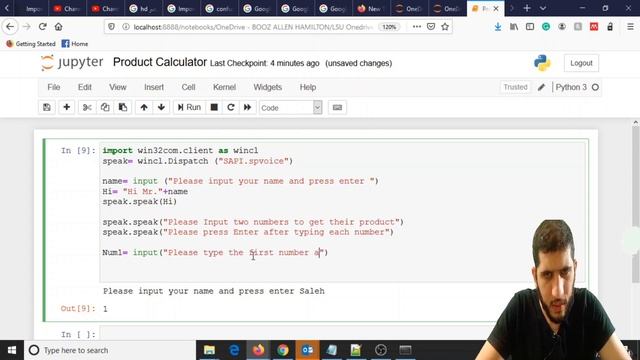Viewport: 640px width, 360px height.
Task: Open the Kernel menu
Action: point(224,87)
